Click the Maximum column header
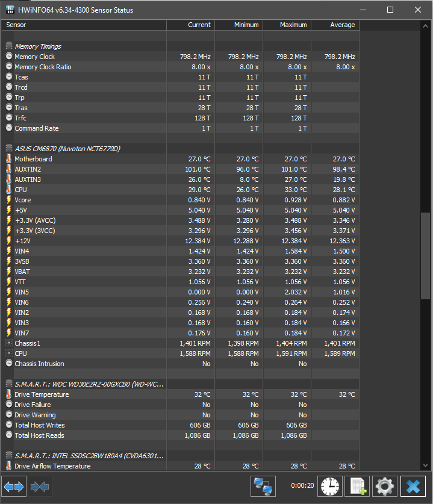The height and width of the screenshot is (504, 433). [287, 25]
